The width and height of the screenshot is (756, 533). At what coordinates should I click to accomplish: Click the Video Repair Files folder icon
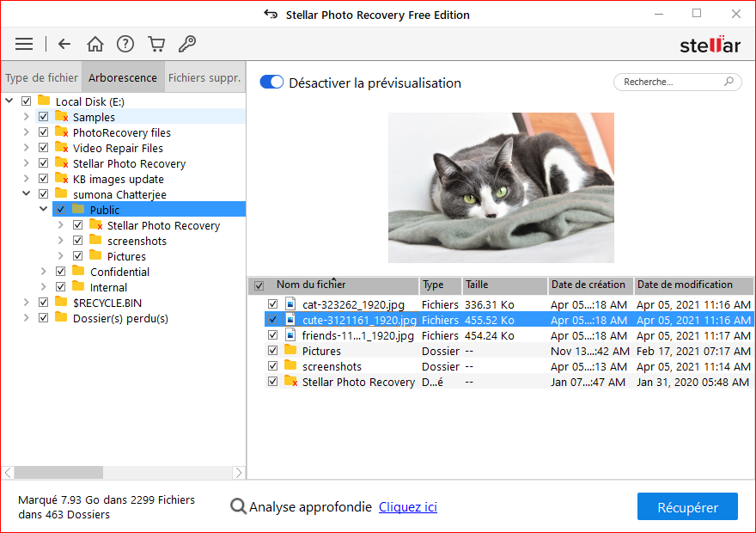[x=61, y=148]
